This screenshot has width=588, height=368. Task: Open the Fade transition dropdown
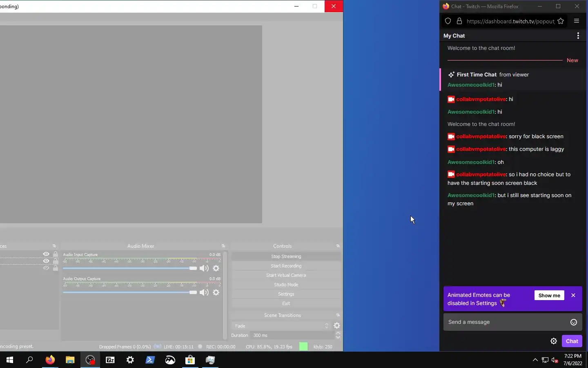point(281,326)
